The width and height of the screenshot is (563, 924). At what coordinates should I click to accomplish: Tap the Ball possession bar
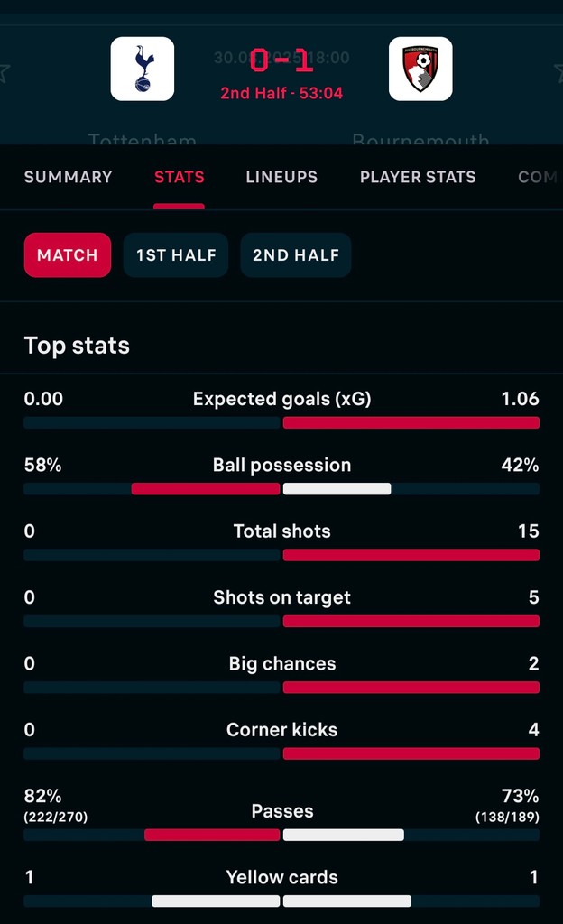tap(281, 488)
